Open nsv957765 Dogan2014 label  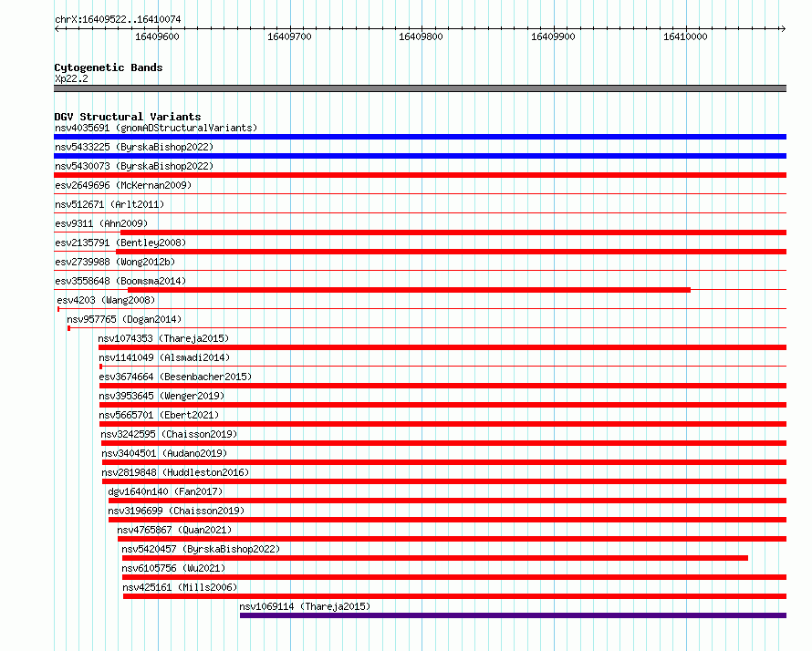point(124,319)
